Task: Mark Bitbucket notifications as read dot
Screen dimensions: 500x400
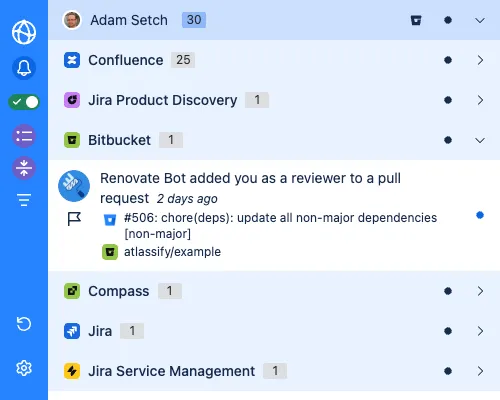Action: pyautogui.click(x=448, y=140)
